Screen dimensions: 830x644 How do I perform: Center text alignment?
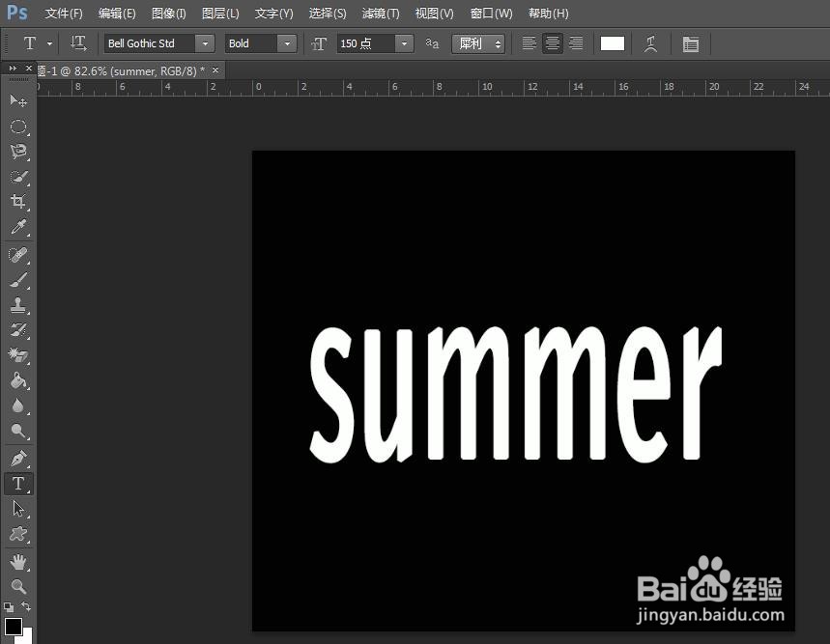tap(552, 43)
